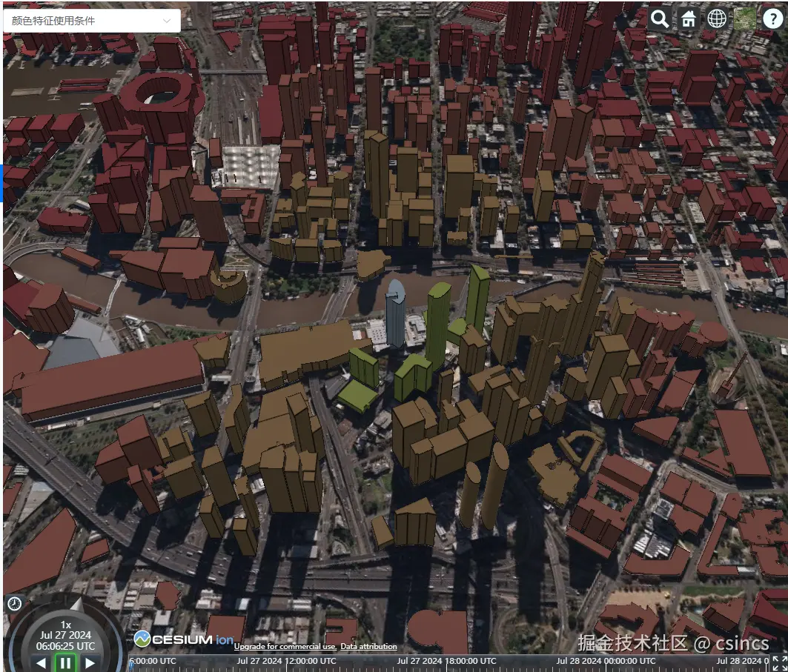Screen dimensions: 788x672
Task: Click the clock real-time icon
Action: tap(15, 603)
